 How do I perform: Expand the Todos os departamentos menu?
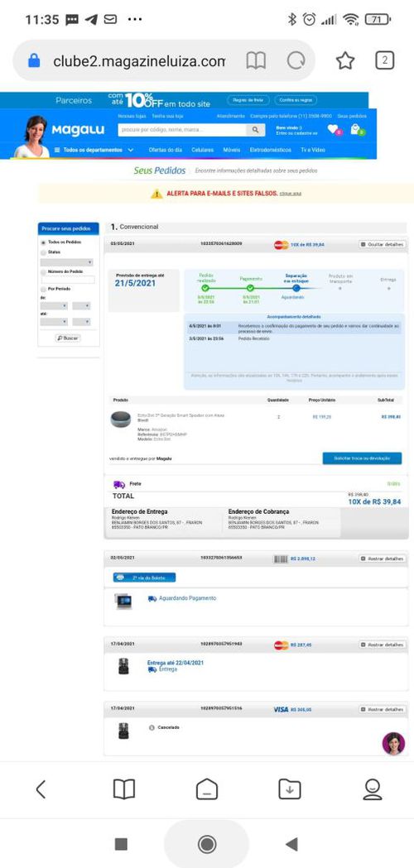coord(94,150)
